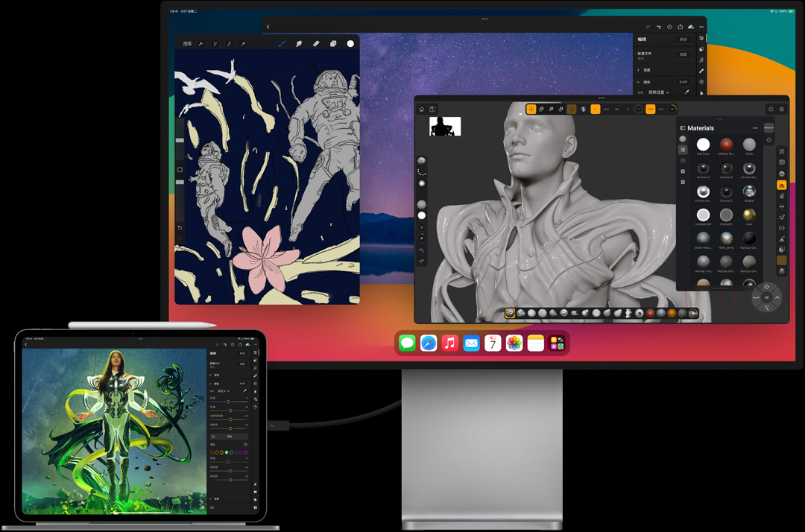Select the Procreate eraser tool

[x=316, y=44]
